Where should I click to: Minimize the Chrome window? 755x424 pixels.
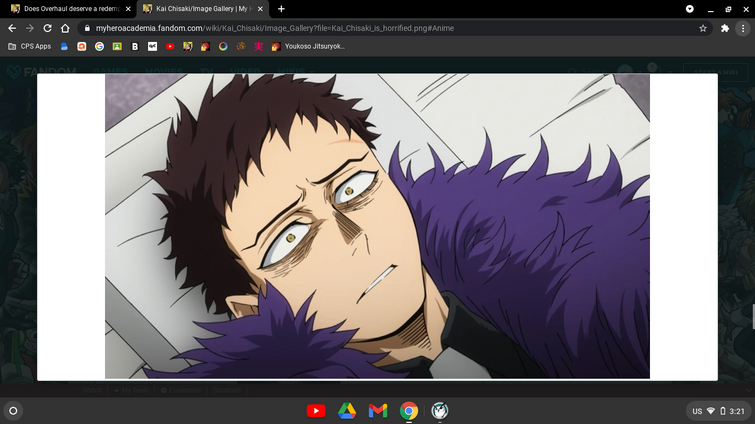(711, 9)
